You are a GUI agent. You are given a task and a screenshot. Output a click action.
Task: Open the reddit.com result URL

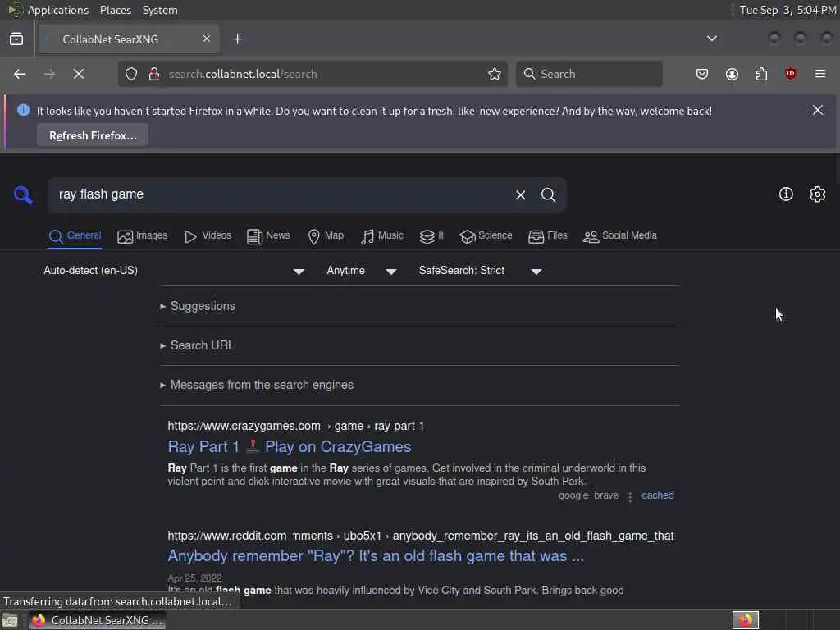click(x=421, y=536)
